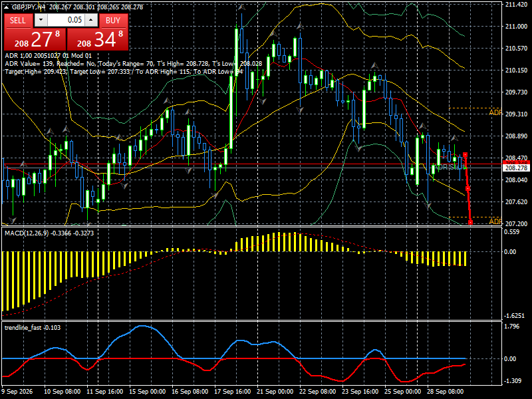Click the 207.620 price scale label
Viewport: 532px width, 399px height.
point(516,202)
